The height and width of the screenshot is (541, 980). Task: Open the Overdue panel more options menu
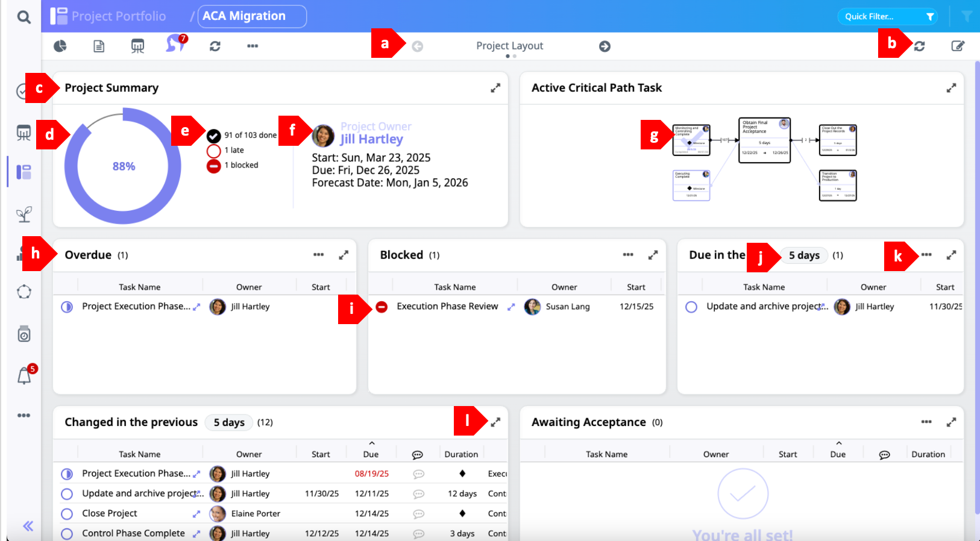(319, 255)
